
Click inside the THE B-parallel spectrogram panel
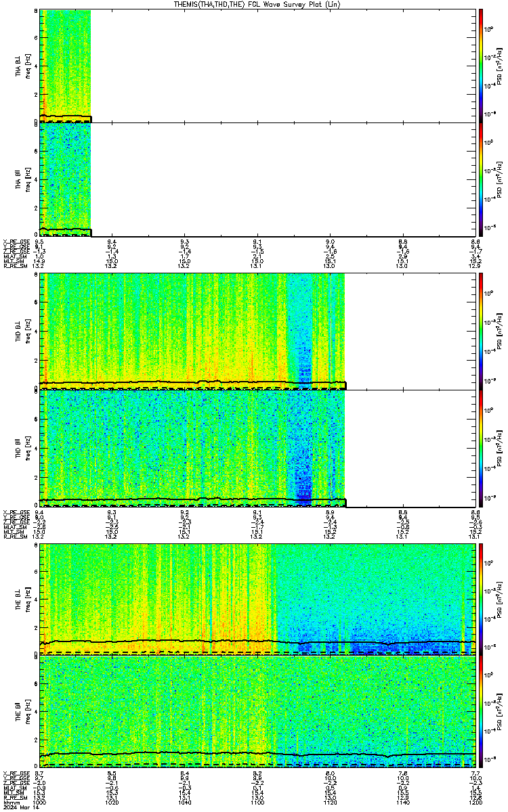(x=257, y=710)
